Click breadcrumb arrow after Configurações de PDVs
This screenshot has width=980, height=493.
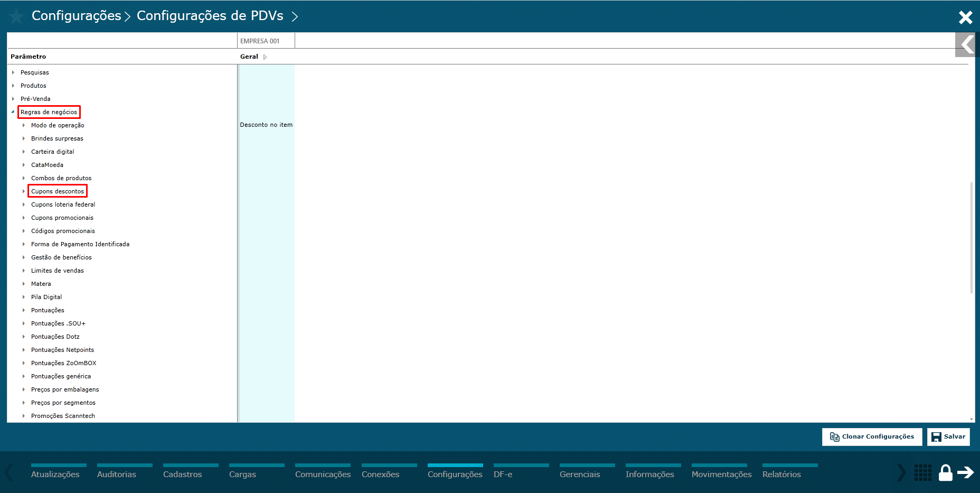point(295,17)
